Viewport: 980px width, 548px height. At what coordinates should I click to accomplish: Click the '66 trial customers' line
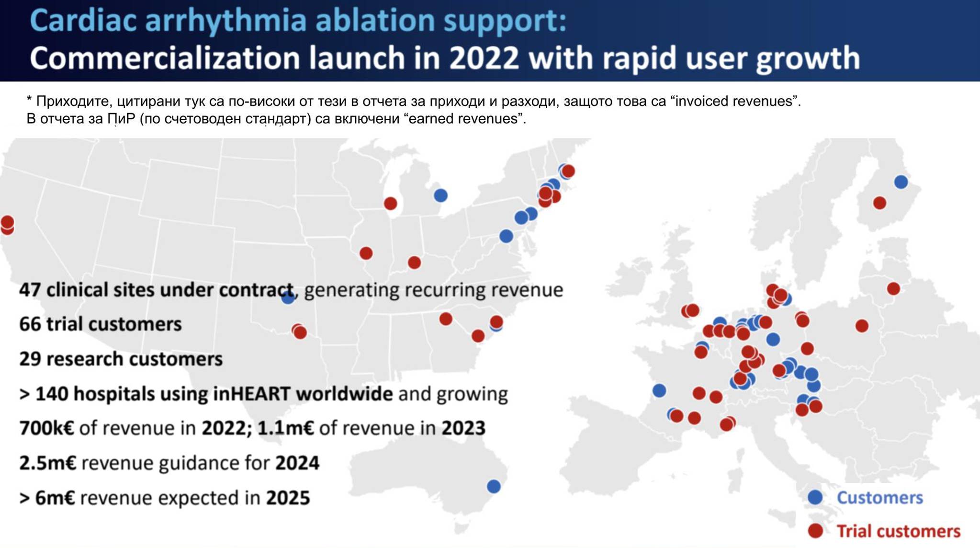[x=101, y=324]
